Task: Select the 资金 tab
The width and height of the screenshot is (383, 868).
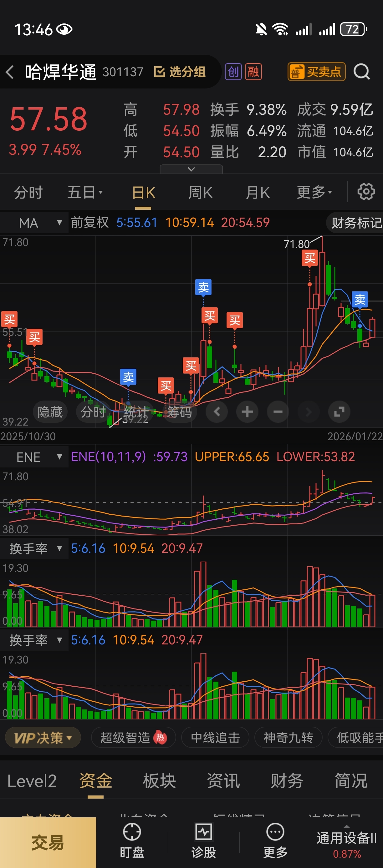Action: click(x=96, y=781)
